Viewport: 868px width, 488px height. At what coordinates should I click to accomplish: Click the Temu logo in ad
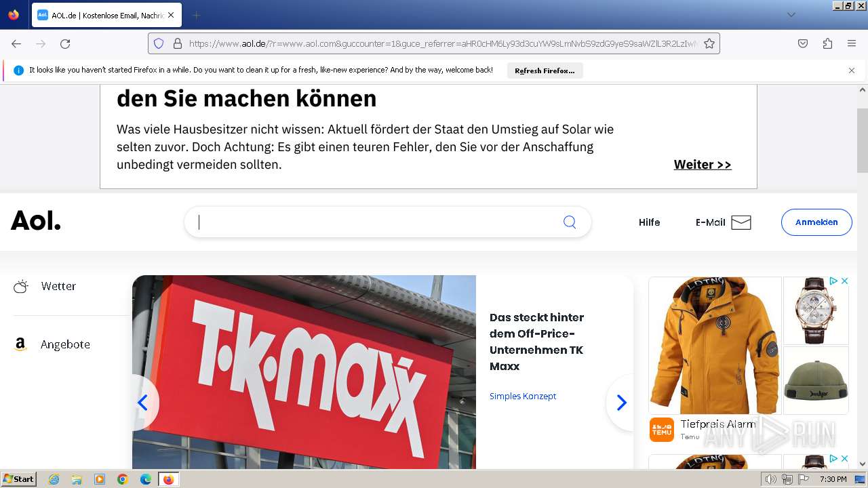coord(662,430)
